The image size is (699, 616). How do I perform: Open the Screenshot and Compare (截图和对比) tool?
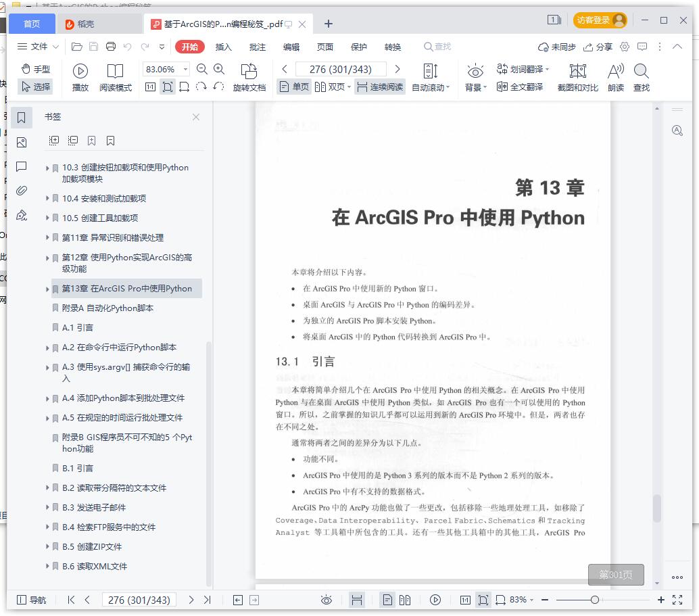578,78
